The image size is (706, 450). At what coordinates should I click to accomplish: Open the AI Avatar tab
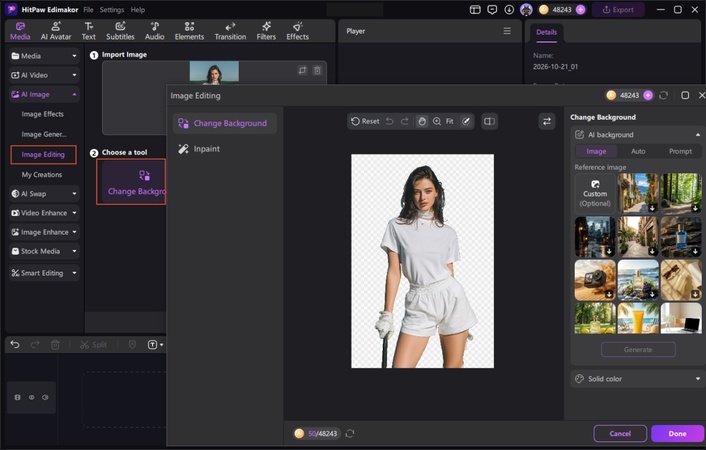[56, 31]
